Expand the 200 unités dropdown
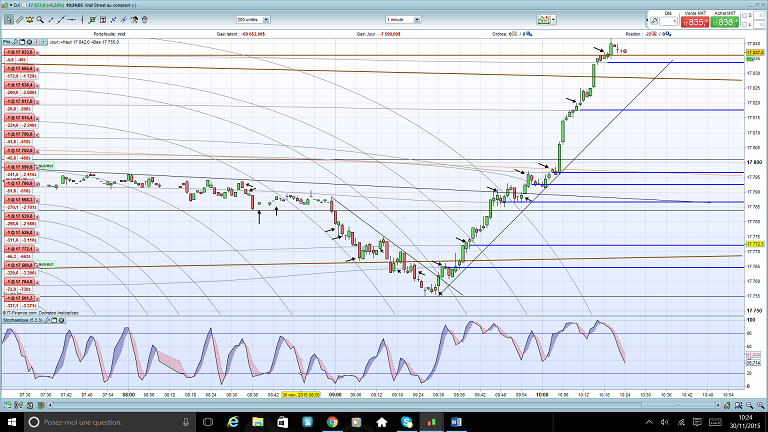768x432 pixels. click(266, 20)
